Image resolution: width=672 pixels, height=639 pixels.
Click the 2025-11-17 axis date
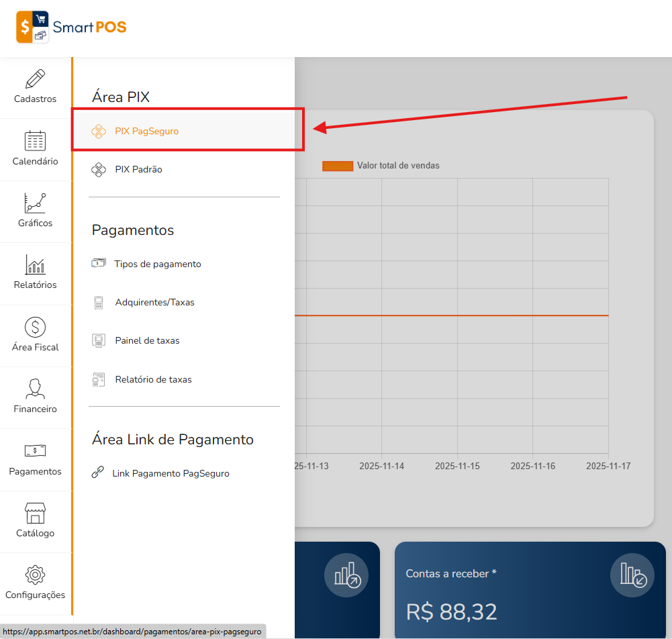[x=608, y=466]
